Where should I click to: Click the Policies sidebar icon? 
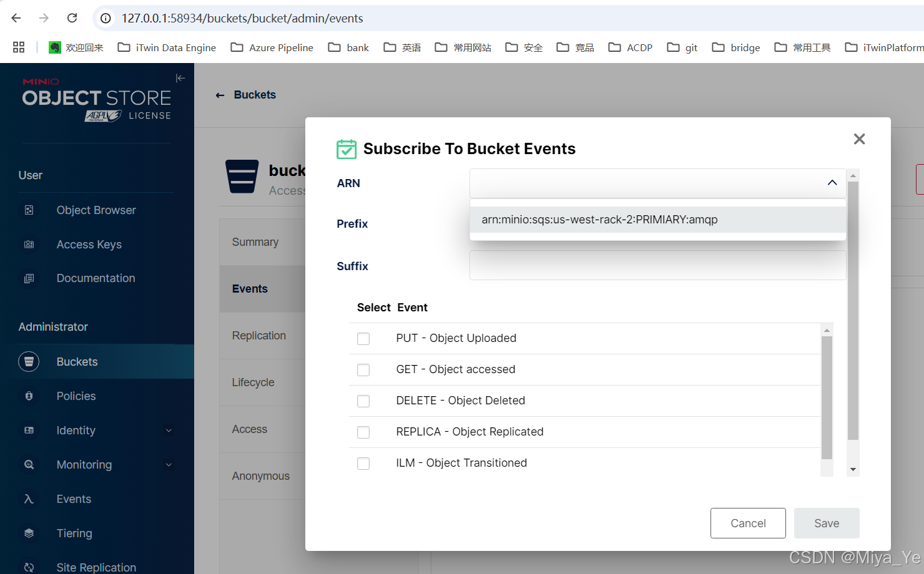[29, 396]
